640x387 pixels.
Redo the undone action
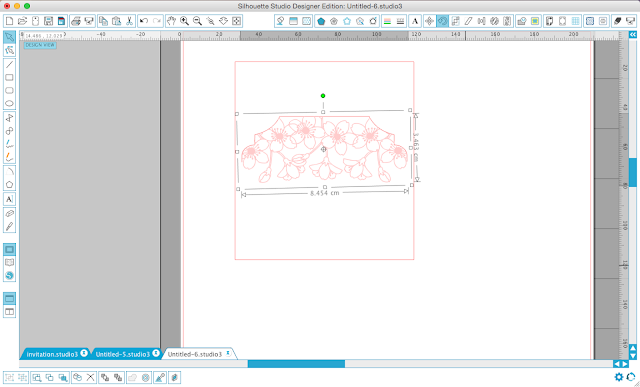(x=157, y=21)
